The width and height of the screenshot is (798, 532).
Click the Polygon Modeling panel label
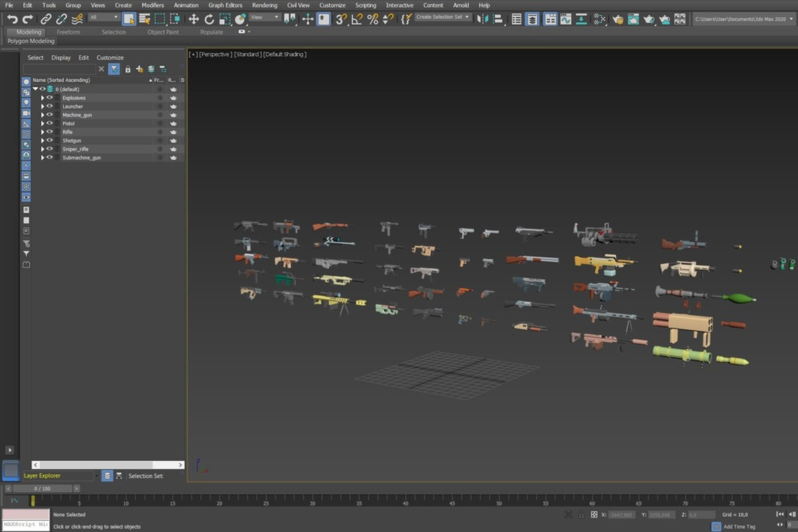pyautogui.click(x=31, y=41)
